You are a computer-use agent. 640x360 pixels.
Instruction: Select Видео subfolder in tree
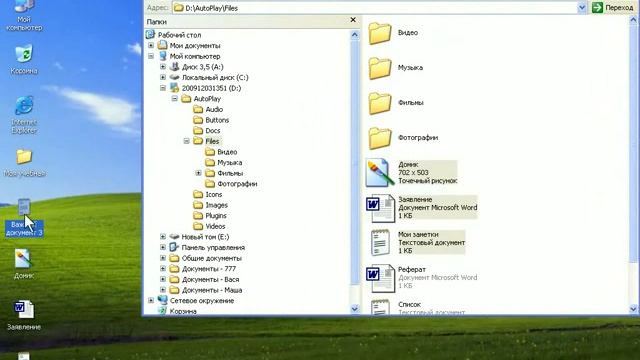227,152
